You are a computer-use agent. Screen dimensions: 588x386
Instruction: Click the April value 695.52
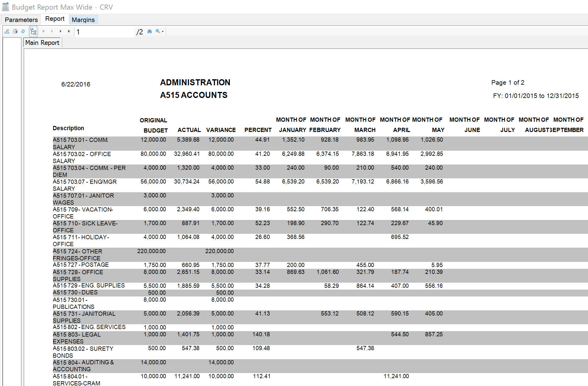click(x=400, y=237)
